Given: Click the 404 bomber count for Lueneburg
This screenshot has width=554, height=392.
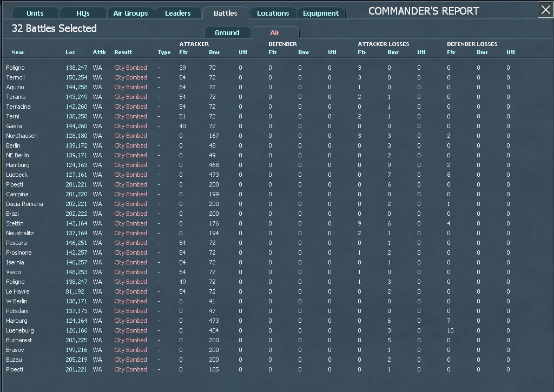Looking at the screenshot, I should (x=214, y=330).
